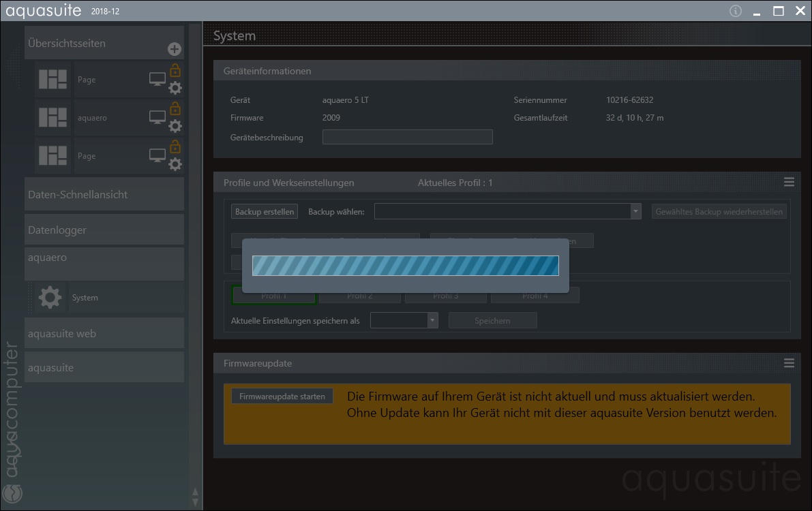Screen dimensions: 812x511
Task: Click the layout thumbnail icon for aquaero page
Action: pyautogui.click(x=52, y=118)
